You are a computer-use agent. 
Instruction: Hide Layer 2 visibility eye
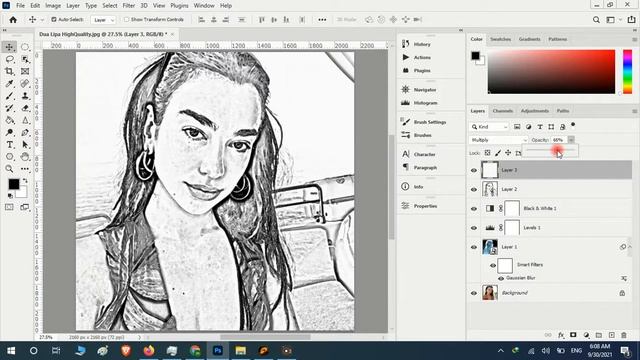474,189
